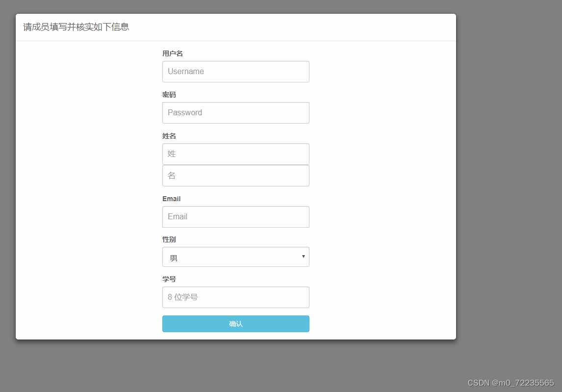Viewport: 562px width, 392px height.
Task: Click the form header 请成员填写并核实如下信息
Action: (x=76, y=27)
